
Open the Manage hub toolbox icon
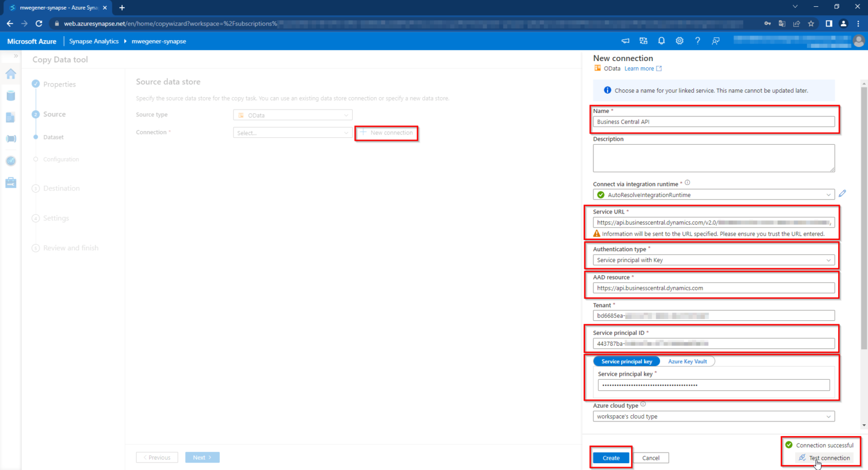(x=10, y=182)
